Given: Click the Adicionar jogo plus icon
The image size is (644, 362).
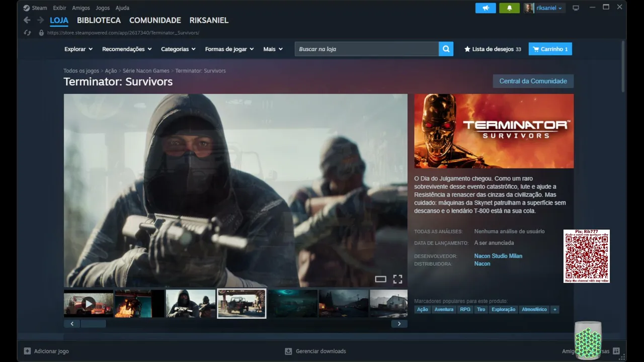Looking at the screenshot, I should click(x=27, y=351).
